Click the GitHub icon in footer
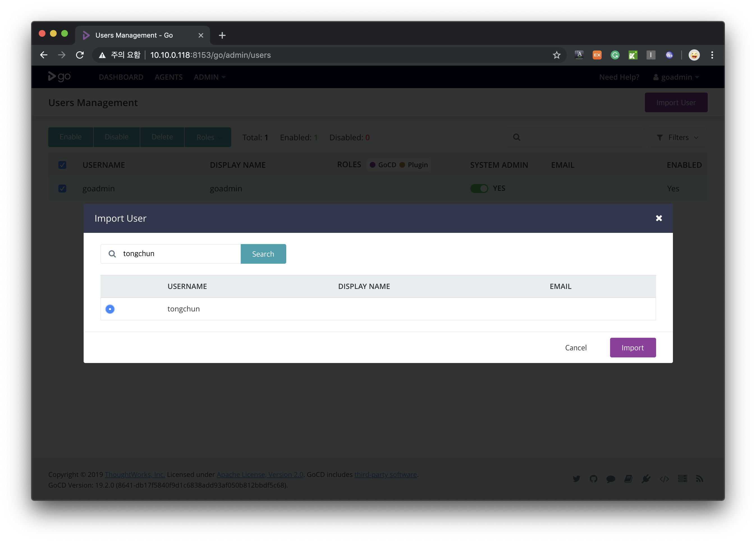The image size is (756, 542). click(x=593, y=479)
